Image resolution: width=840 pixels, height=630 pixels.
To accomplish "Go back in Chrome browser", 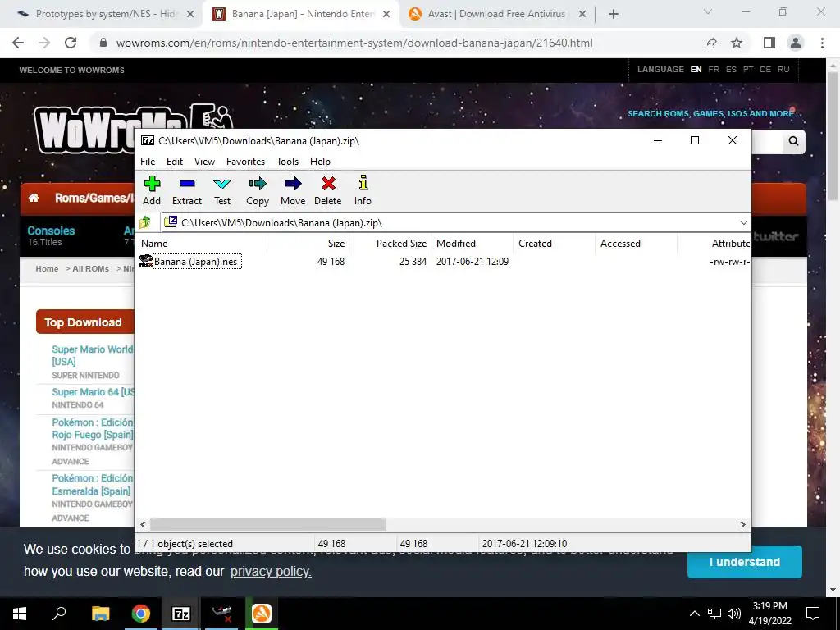I will tap(18, 43).
